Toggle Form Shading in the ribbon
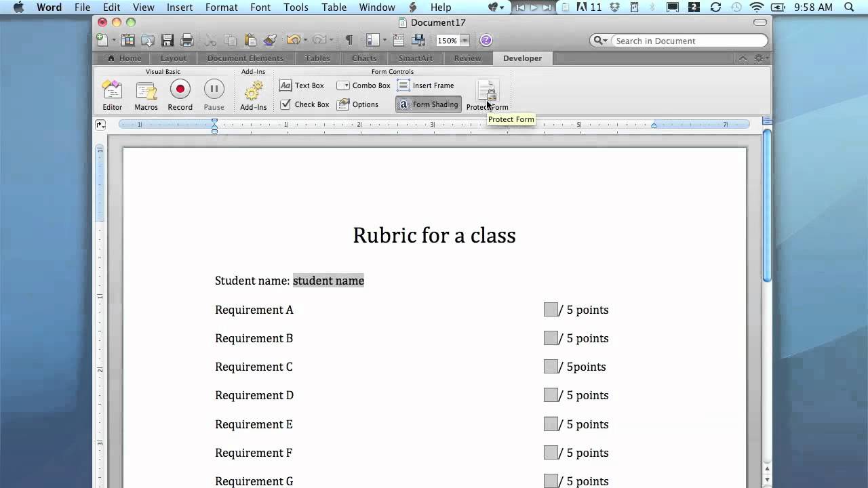Viewport: 868px width, 488px height. click(x=428, y=104)
